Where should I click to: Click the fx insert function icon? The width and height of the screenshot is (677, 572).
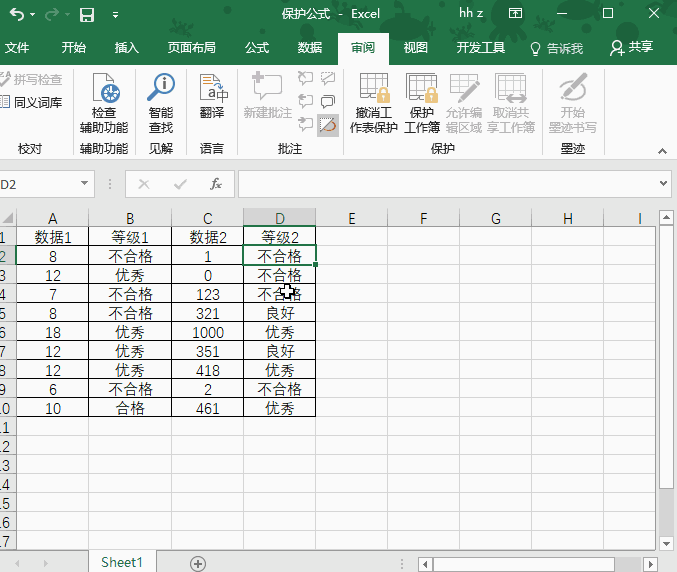click(x=216, y=184)
